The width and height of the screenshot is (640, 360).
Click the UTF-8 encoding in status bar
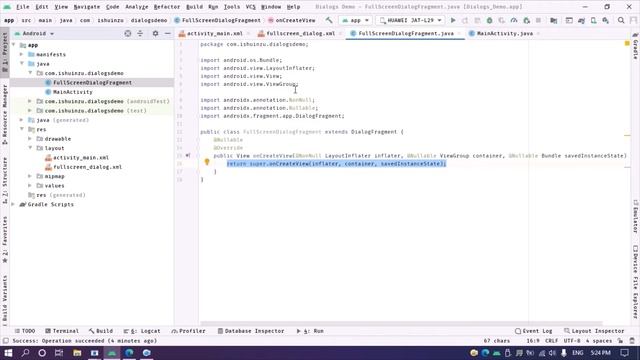(572, 341)
